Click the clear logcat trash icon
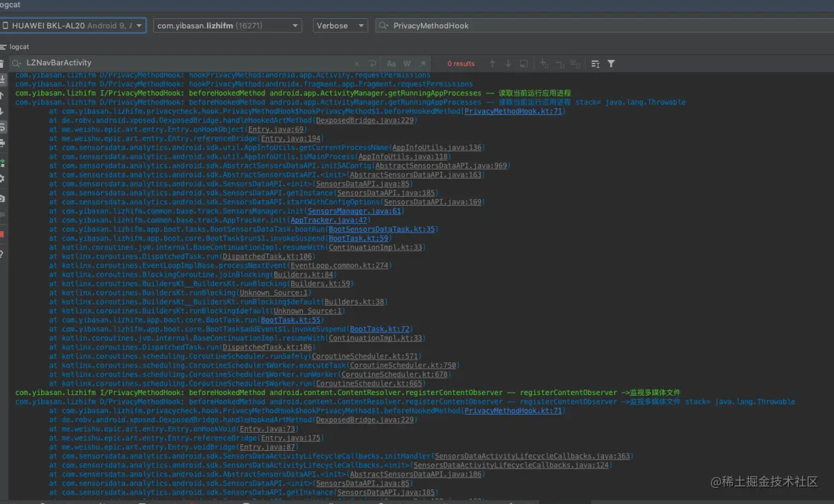This screenshot has width=834, height=504. (x=2, y=63)
